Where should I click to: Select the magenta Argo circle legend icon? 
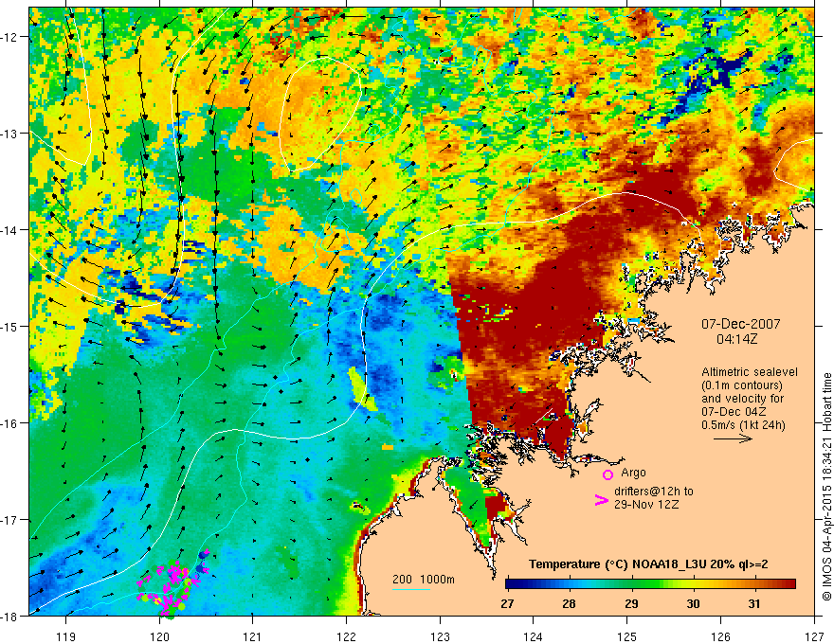607,474
